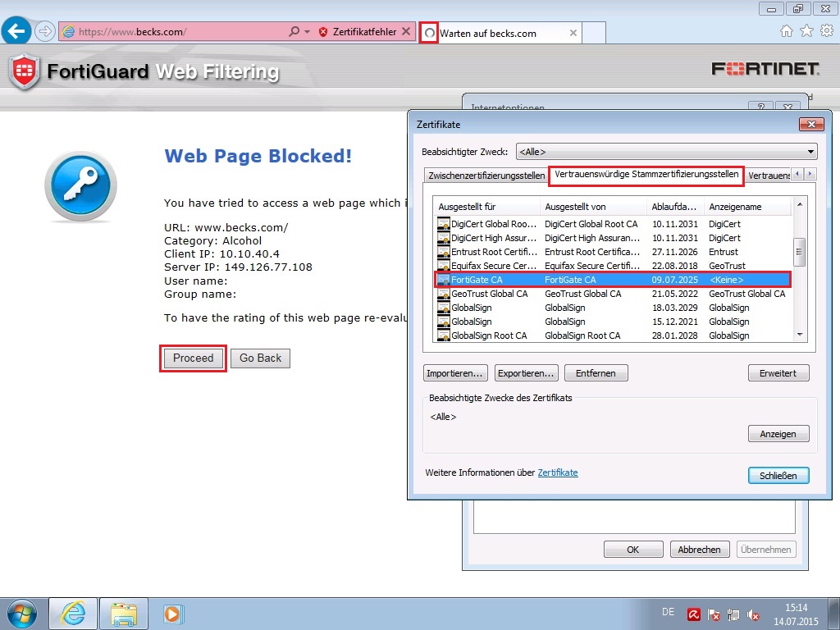Select the Entrust Root Certification row
This screenshot has width=840, height=630.
pyautogui.click(x=612, y=252)
